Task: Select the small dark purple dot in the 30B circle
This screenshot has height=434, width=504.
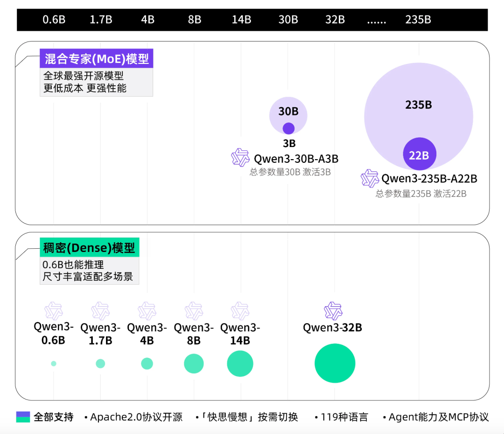Action: click(289, 128)
